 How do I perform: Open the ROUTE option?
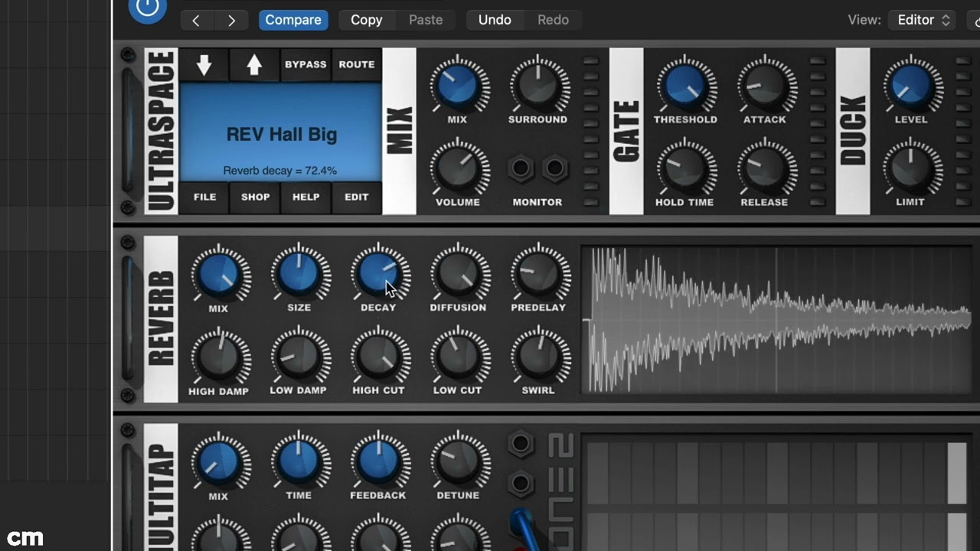click(357, 65)
